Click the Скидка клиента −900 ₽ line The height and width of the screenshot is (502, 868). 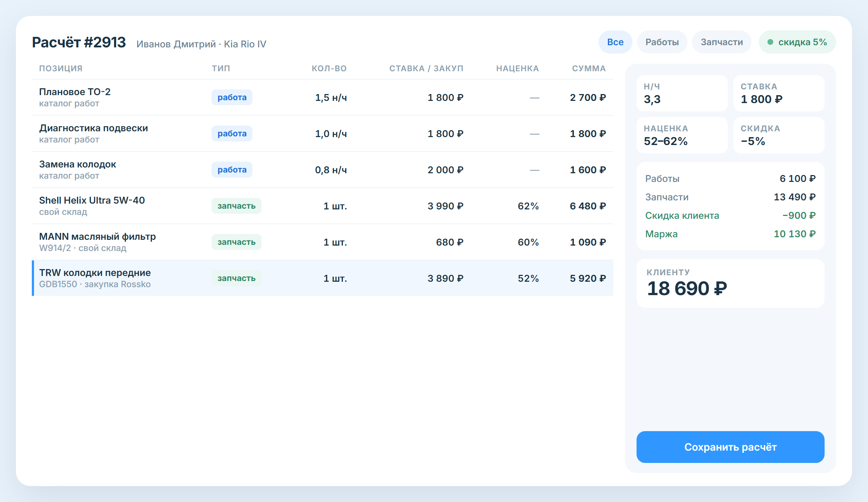click(x=730, y=216)
